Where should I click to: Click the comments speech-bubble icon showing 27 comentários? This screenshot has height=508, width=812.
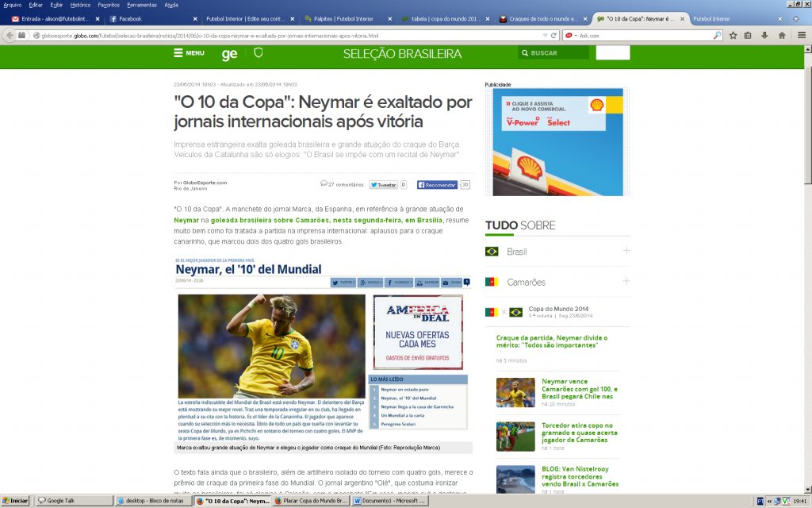pos(324,184)
